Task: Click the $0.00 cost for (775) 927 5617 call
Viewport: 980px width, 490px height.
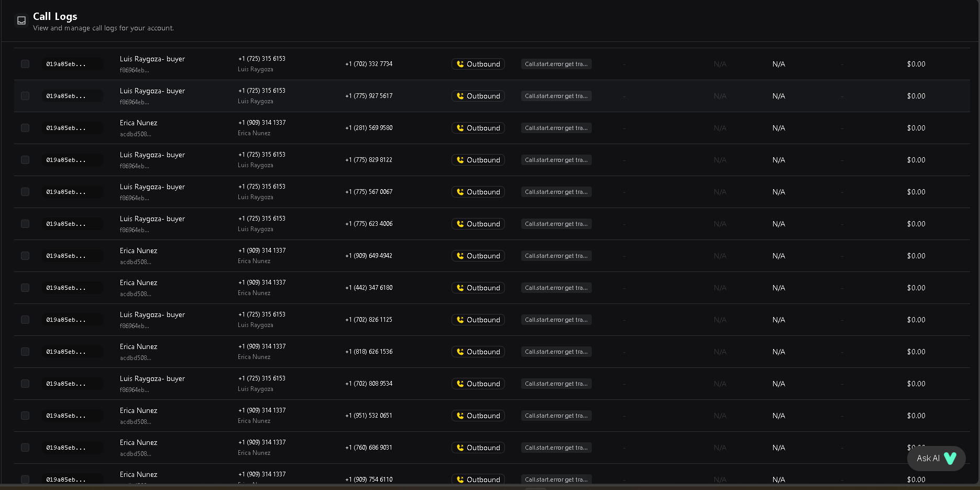Action: (916, 96)
